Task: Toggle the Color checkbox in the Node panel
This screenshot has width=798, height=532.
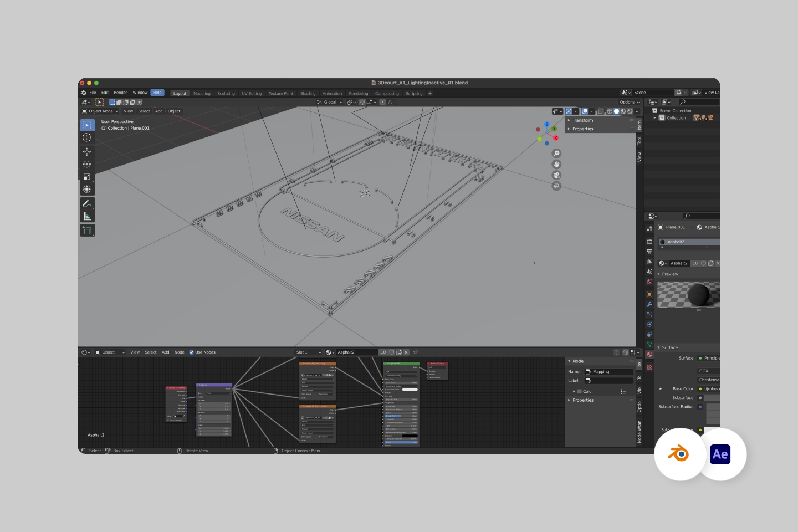Action: (580, 391)
